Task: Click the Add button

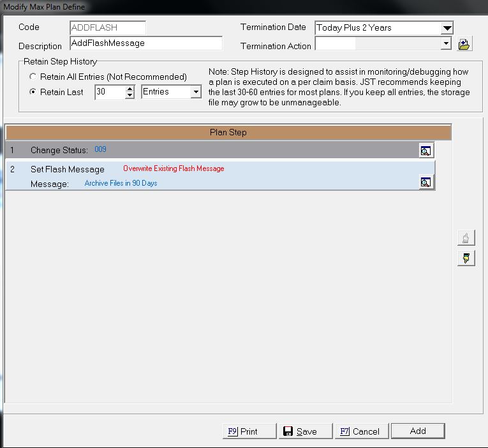Action: click(x=418, y=431)
